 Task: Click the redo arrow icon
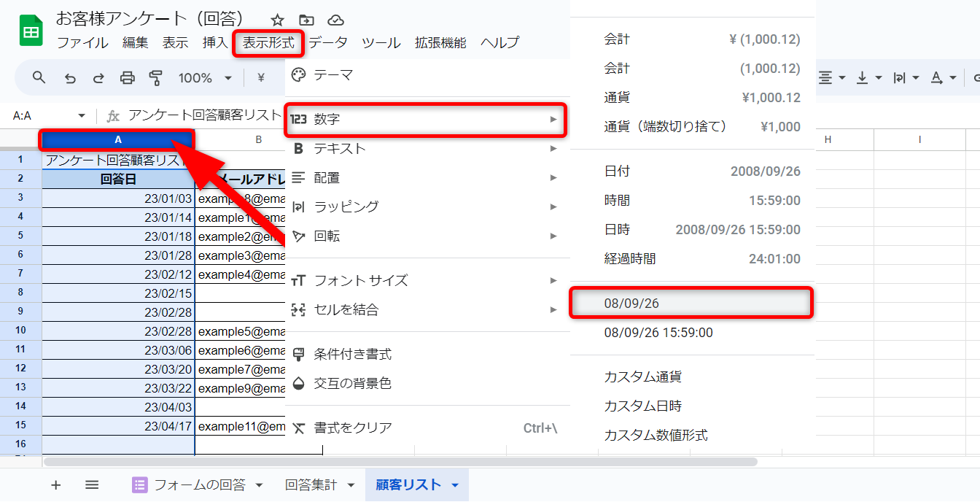coord(98,78)
